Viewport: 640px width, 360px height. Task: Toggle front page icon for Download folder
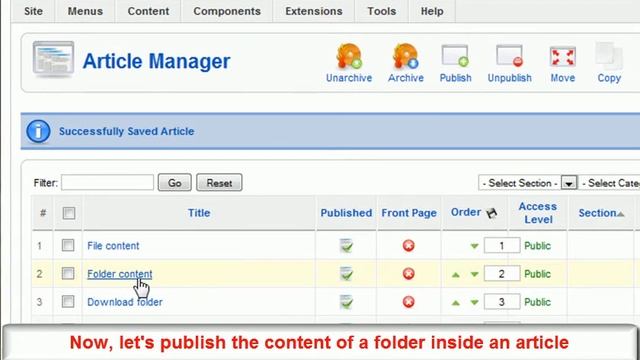point(409,302)
